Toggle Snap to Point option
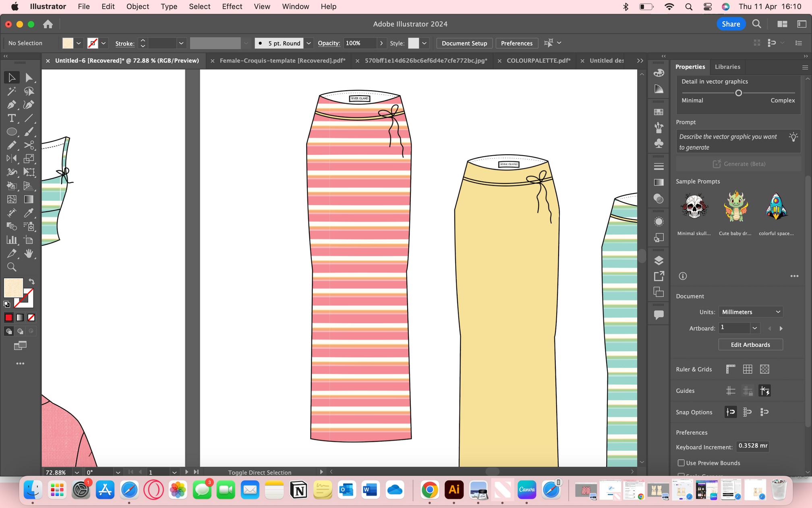Image resolution: width=812 pixels, height=508 pixels. (x=730, y=412)
